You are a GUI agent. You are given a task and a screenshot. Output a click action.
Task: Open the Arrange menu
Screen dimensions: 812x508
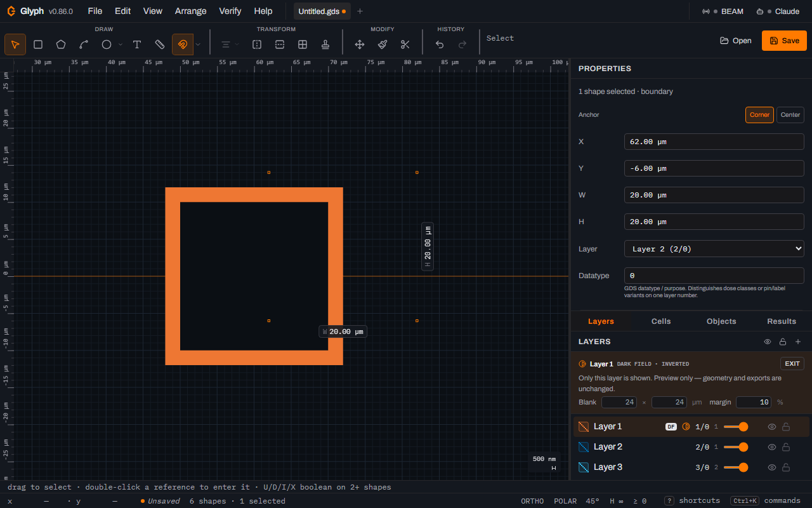[191, 11]
